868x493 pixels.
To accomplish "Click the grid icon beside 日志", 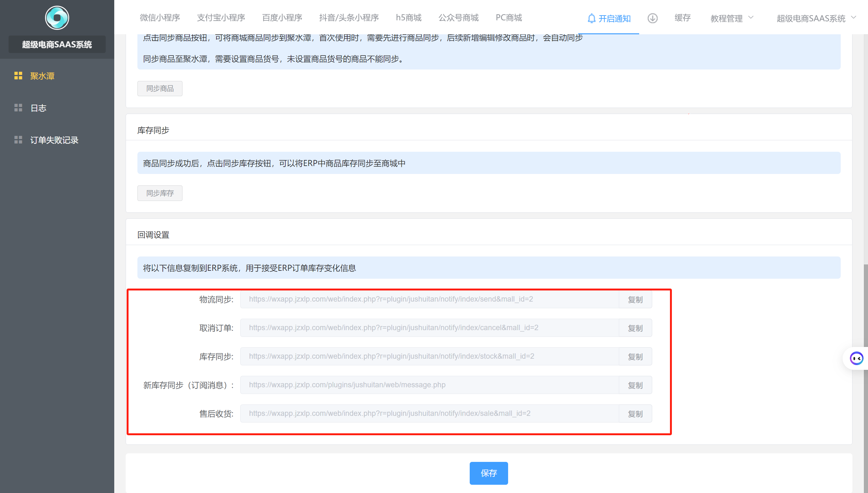I will 18,108.
